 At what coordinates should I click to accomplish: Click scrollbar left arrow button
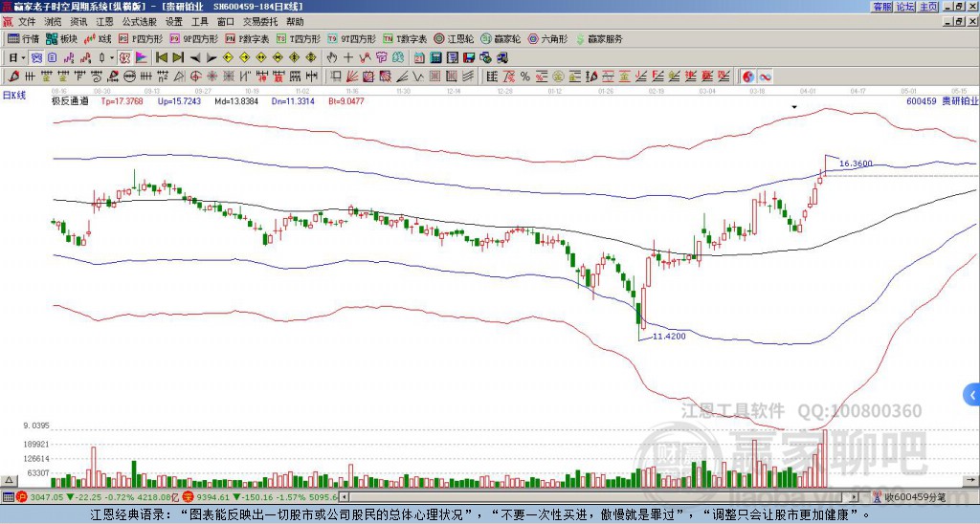point(344,497)
